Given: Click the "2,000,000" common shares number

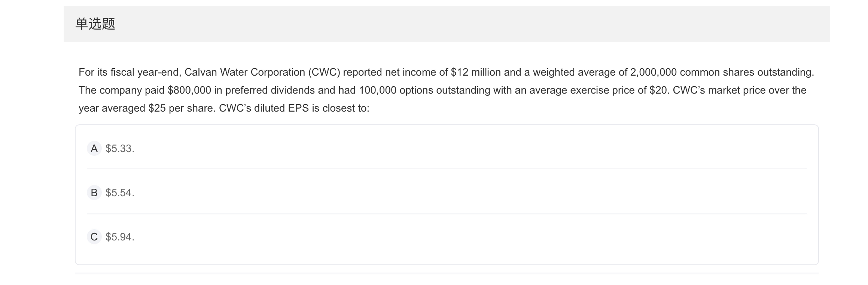Looking at the screenshot, I should click(653, 72).
